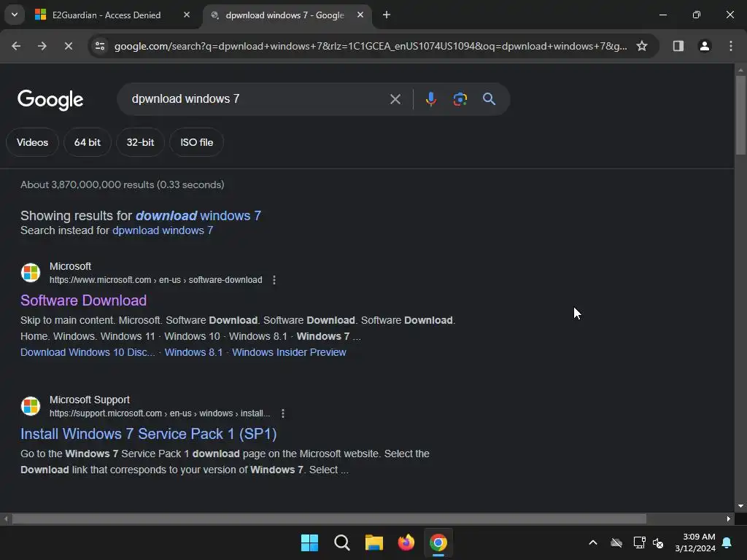The height and width of the screenshot is (560, 747).
Task: Bookmark this page with the star
Action: [x=642, y=46]
